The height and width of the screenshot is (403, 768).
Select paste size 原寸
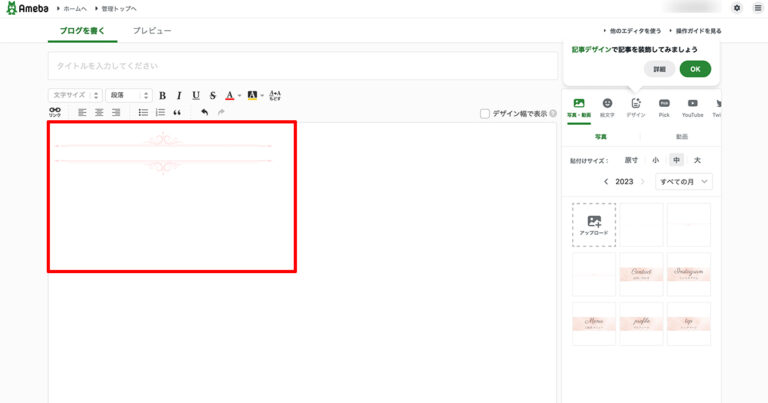(631, 160)
